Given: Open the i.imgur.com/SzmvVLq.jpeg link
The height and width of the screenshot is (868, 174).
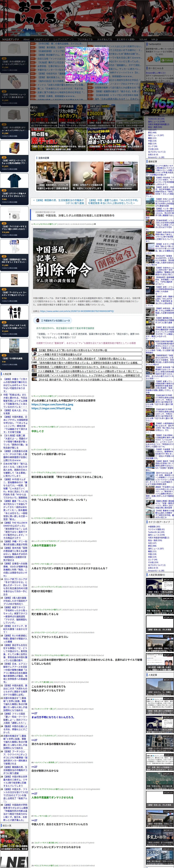Looking at the screenshot, I should (x=52, y=404).
